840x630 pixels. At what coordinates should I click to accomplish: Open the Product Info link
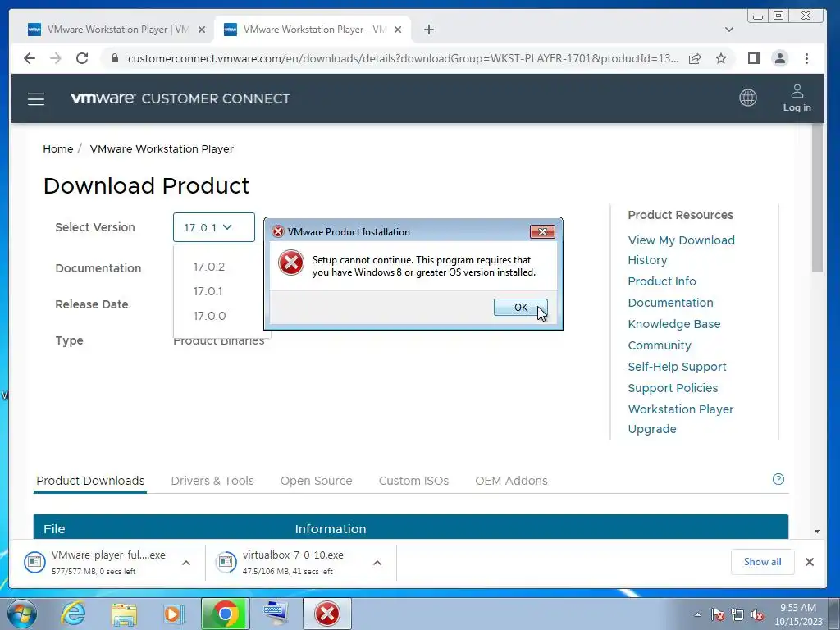pos(662,281)
